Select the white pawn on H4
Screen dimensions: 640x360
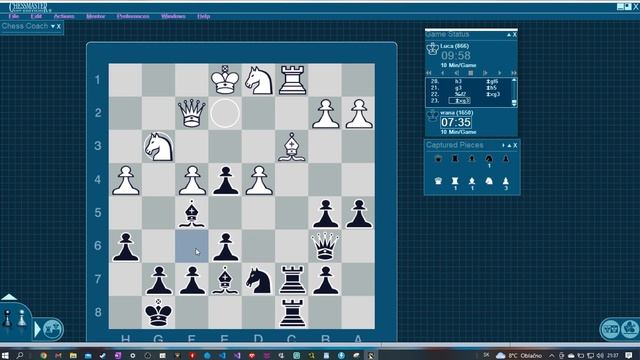point(125,180)
